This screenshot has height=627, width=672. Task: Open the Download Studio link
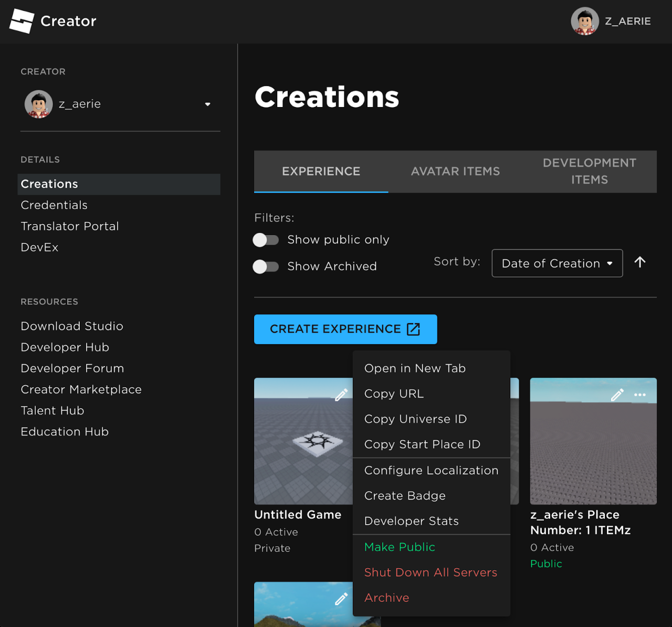71,326
